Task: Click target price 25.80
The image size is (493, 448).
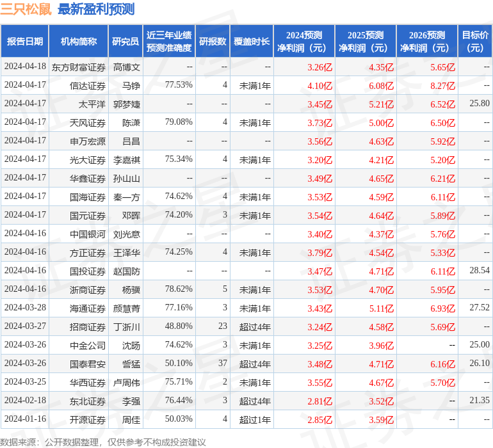Action: pyautogui.click(x=480, y=103)
